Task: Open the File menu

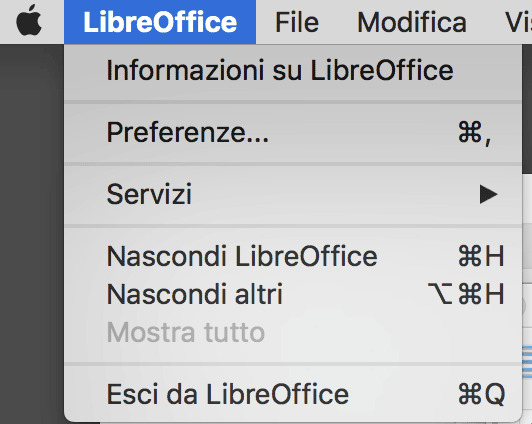Action: (x=297, y=22)
